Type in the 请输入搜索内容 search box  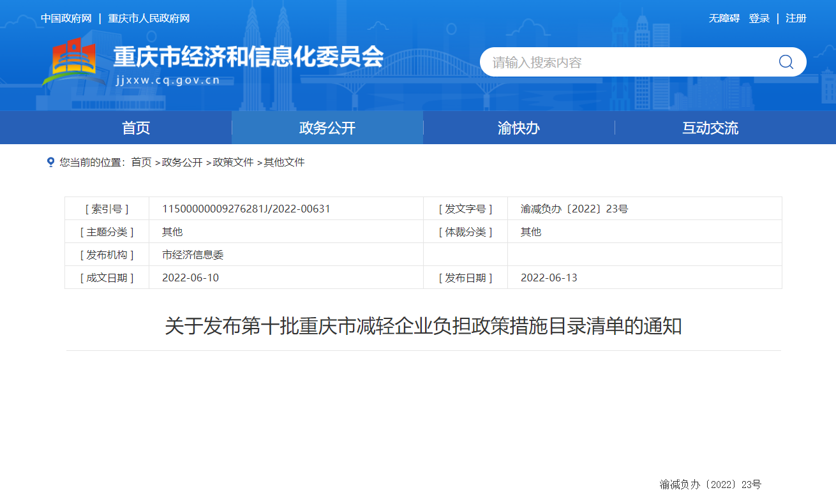click(x=625, y=62)
